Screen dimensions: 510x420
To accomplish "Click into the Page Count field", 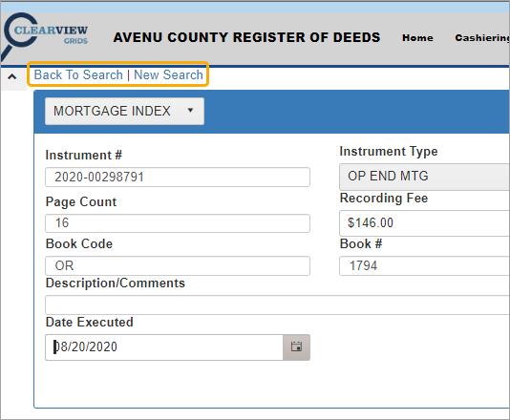I will coord(178,223).
